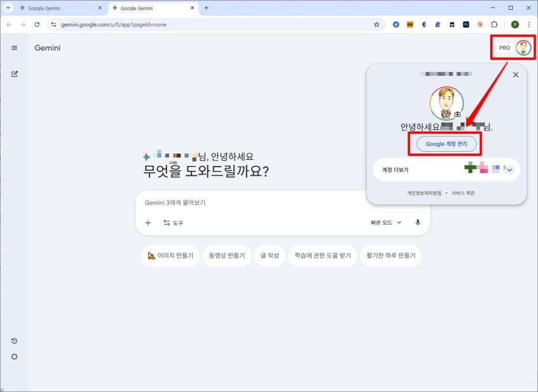Click the purple pen note extension icon

coord(438,24)
